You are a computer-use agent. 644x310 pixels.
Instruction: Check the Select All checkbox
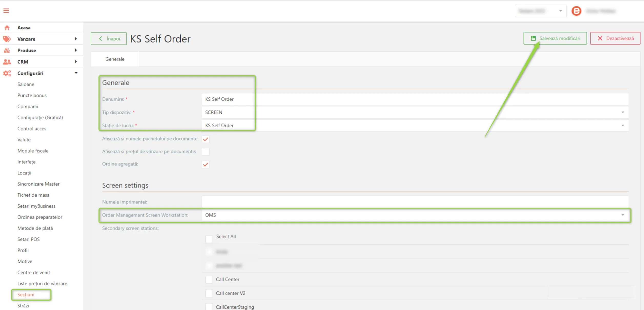209,239
